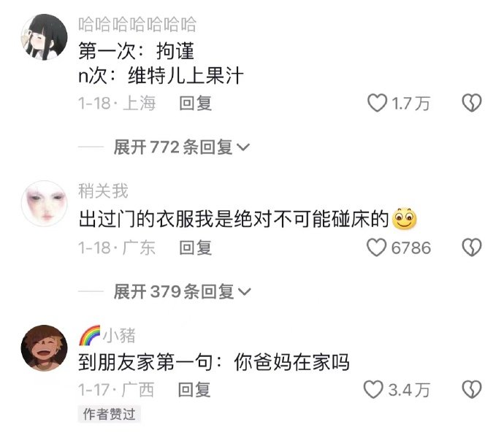Viewport: 504px width, 438px height.
Task: Reply to the Shanghai comment
Action: [196, 104]
